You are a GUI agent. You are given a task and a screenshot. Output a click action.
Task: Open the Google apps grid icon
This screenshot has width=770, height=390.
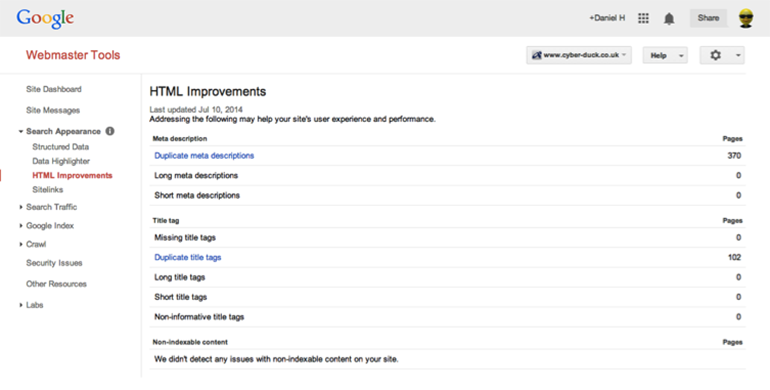(x=643, y=18)
